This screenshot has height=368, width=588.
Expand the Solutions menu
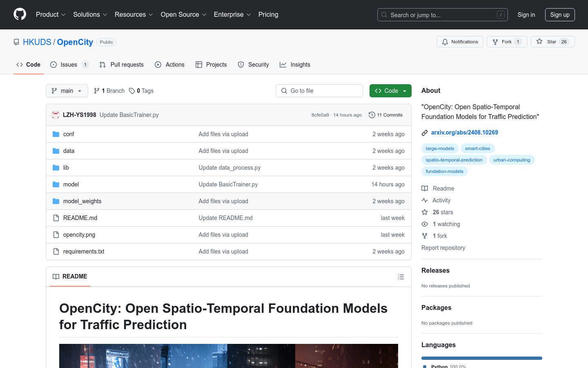tap(90, 15)
